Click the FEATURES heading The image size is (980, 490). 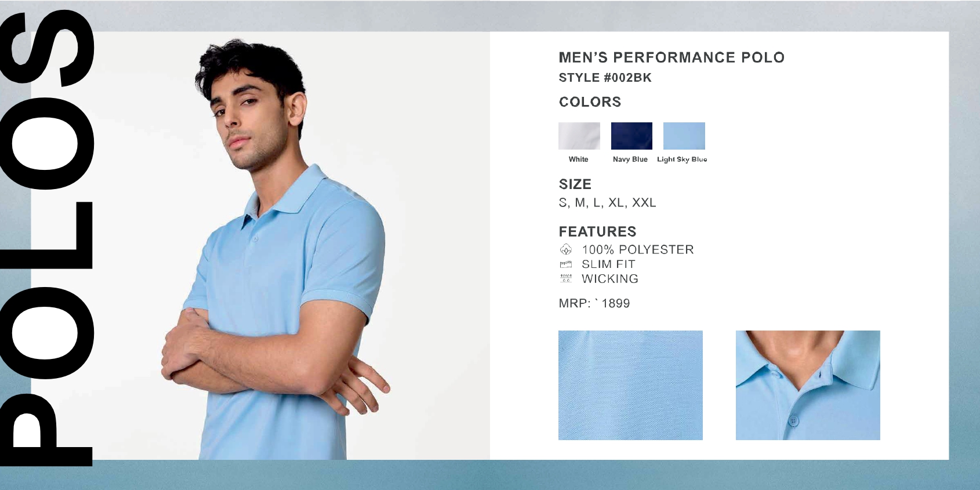[x=597, y=232]
